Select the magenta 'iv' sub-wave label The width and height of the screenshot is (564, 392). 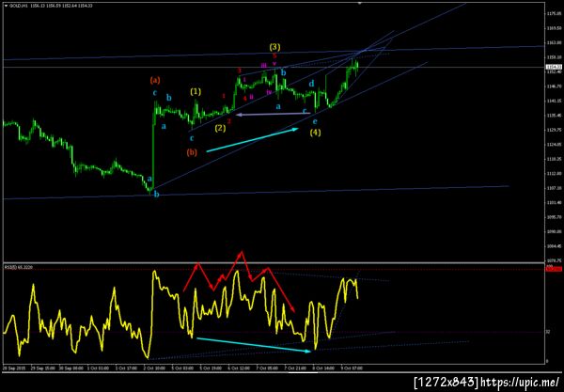269,92
